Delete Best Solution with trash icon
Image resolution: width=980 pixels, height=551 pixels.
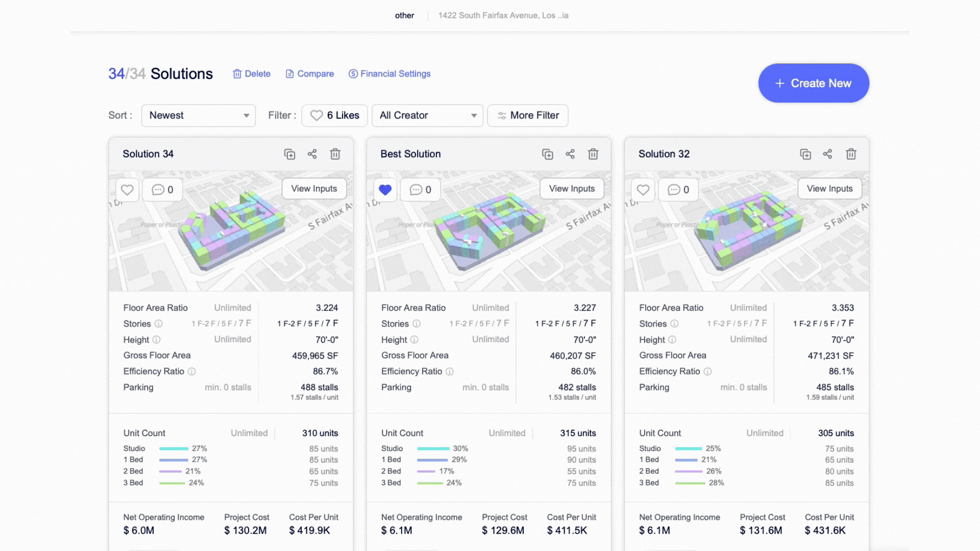point(593,154)
